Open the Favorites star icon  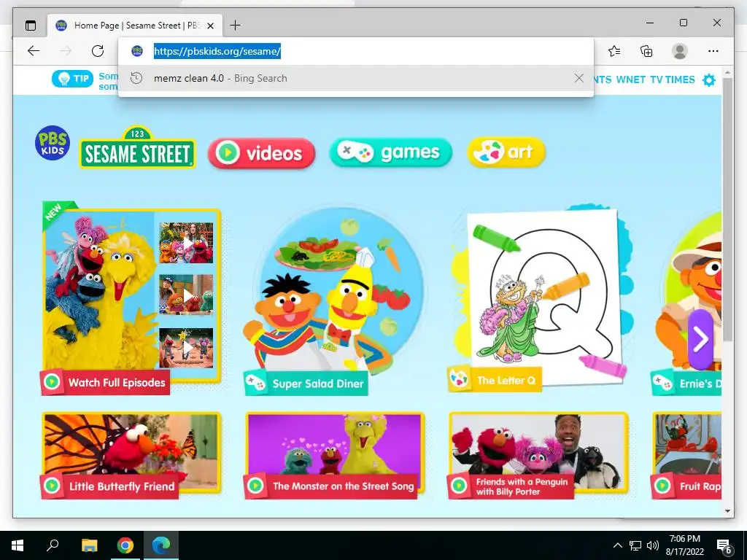point(614,51)
